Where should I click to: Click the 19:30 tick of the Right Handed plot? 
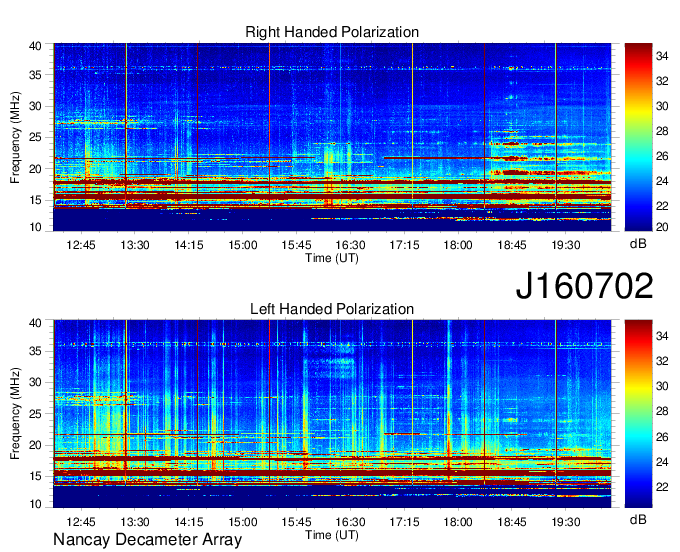566,245
